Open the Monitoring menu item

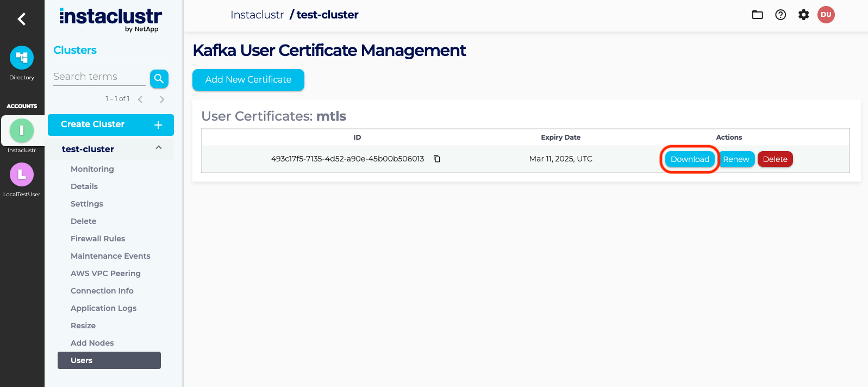[x=92, y=169]
